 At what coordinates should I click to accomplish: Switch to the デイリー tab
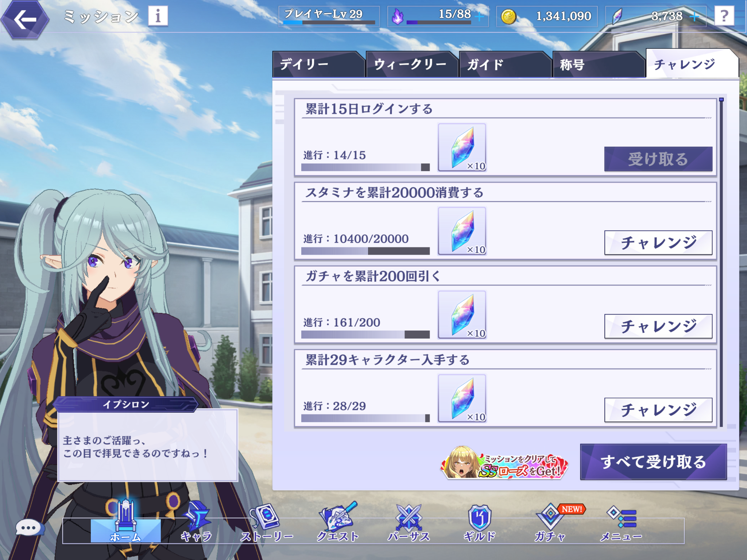coord(318,65)
